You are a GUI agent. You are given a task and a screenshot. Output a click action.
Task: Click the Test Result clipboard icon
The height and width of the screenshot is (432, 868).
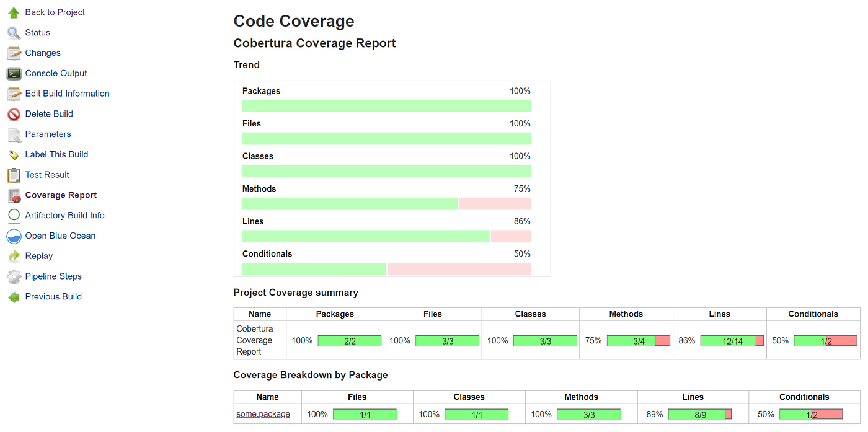13,175
